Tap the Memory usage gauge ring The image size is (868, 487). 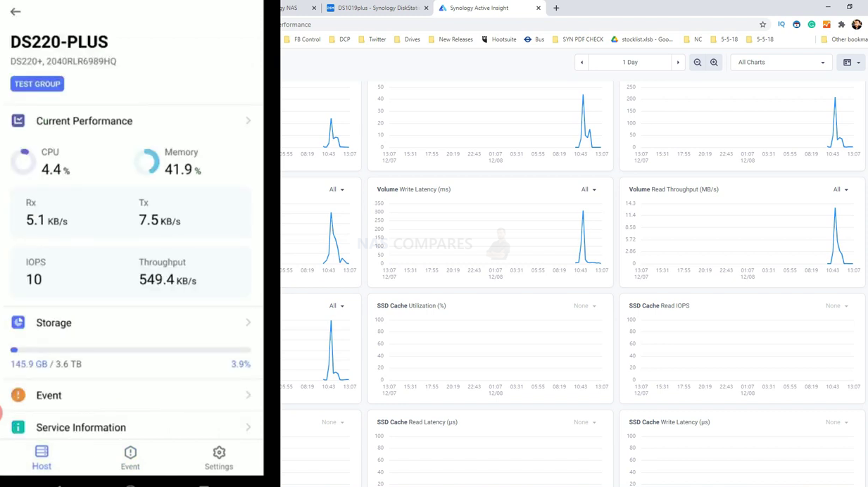[146, 162]
